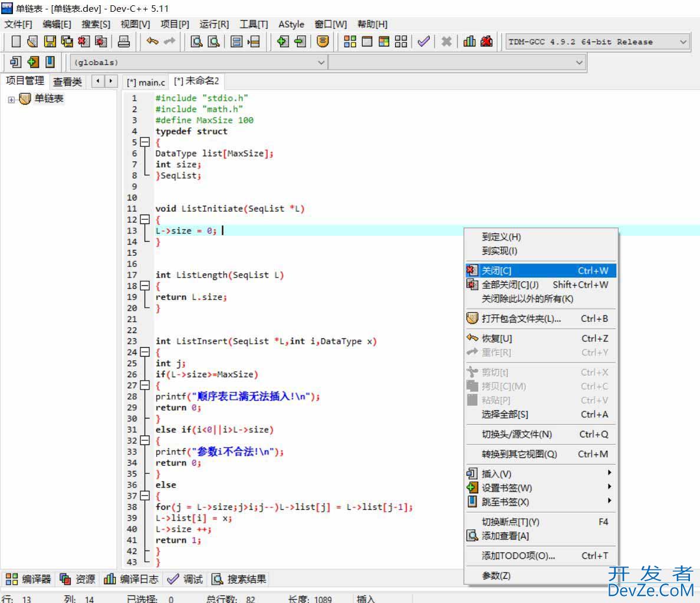Switch to the main.c editor tab
This screenshot has width=700, height=603.
[146, 82]
